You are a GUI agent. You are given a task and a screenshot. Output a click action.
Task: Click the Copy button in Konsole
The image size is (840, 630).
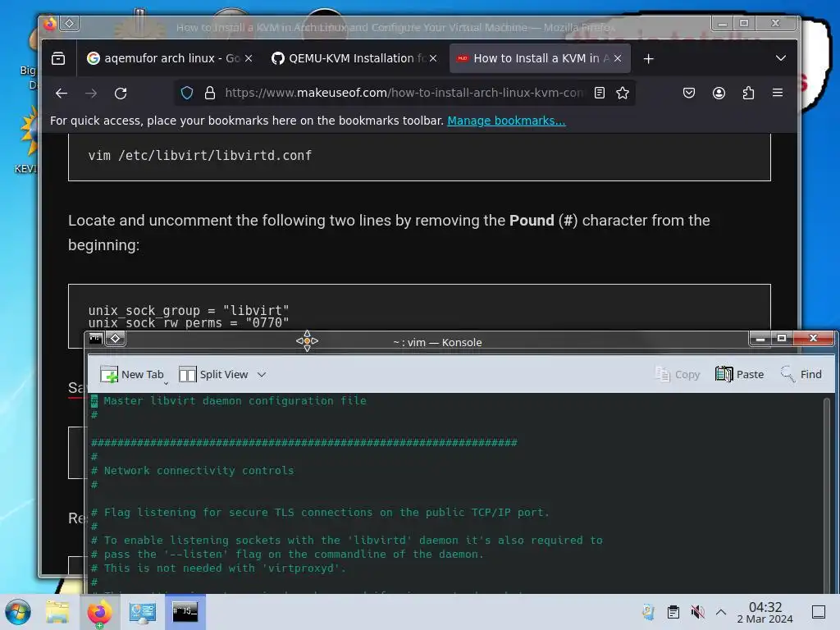(678, 374)
